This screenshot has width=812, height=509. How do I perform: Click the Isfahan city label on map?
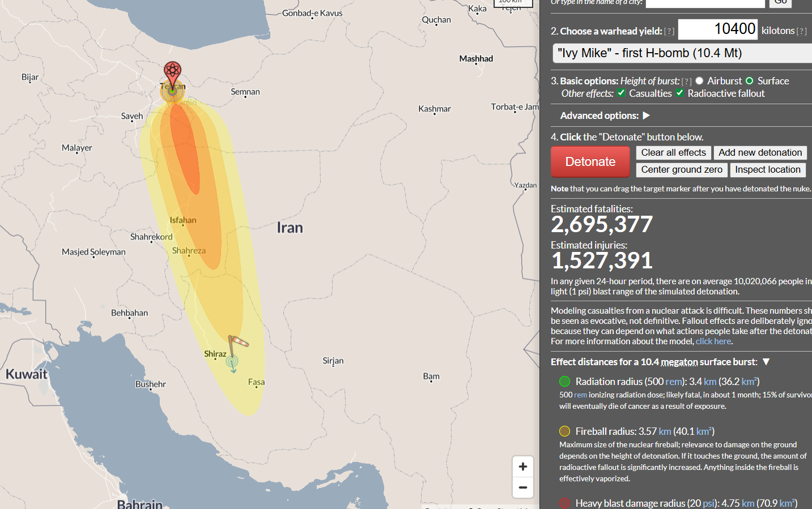tap(183, 220)
